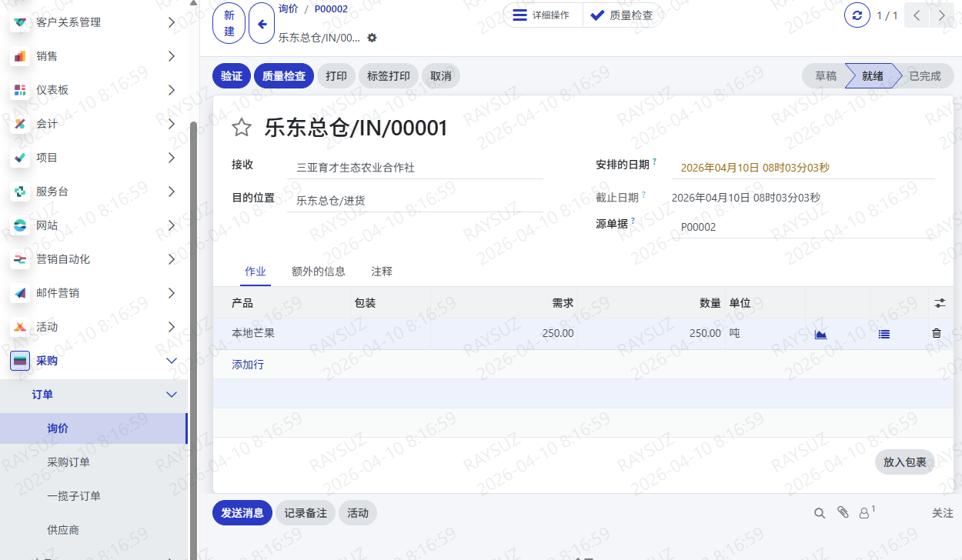
Task: Search messages with magnifier icon
Action: pos(820,513)
